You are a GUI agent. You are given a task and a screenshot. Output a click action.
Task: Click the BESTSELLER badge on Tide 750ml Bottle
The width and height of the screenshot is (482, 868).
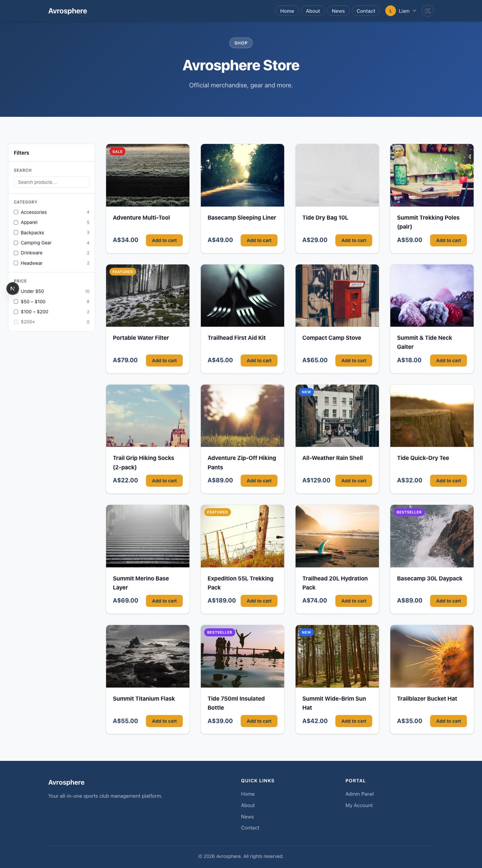[220, 632]
